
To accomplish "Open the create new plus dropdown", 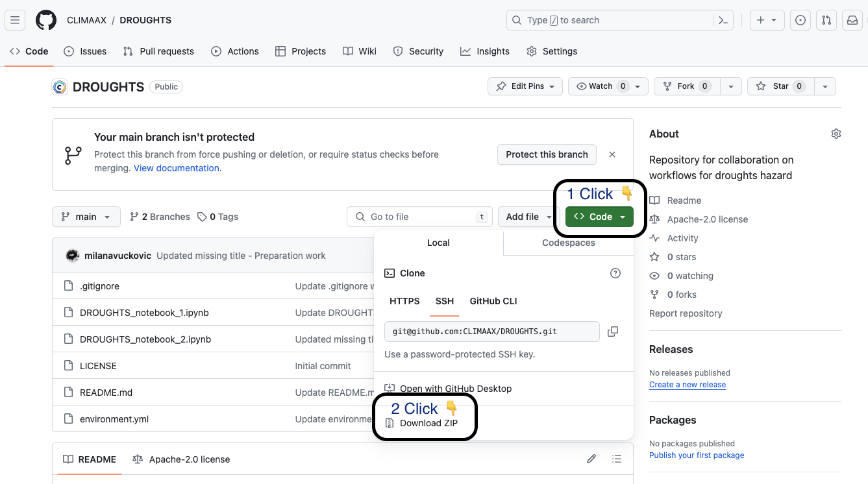I will coord(767,20).
